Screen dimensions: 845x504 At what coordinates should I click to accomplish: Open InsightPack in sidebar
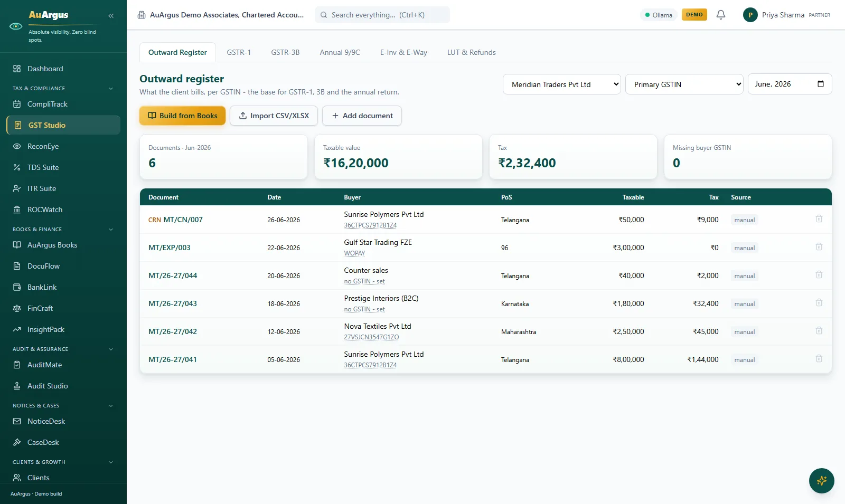[63, 329]
